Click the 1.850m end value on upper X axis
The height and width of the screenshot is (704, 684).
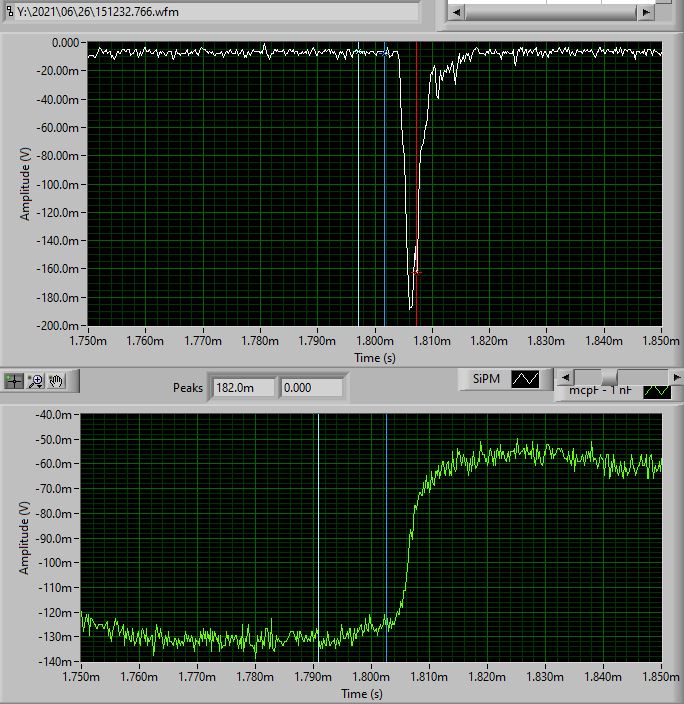[661, 341]
